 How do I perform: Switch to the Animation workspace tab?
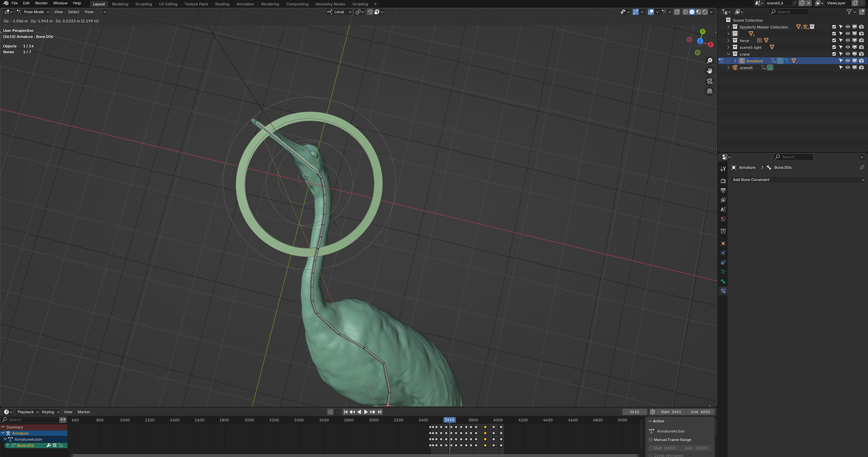(x=245, y=4)
